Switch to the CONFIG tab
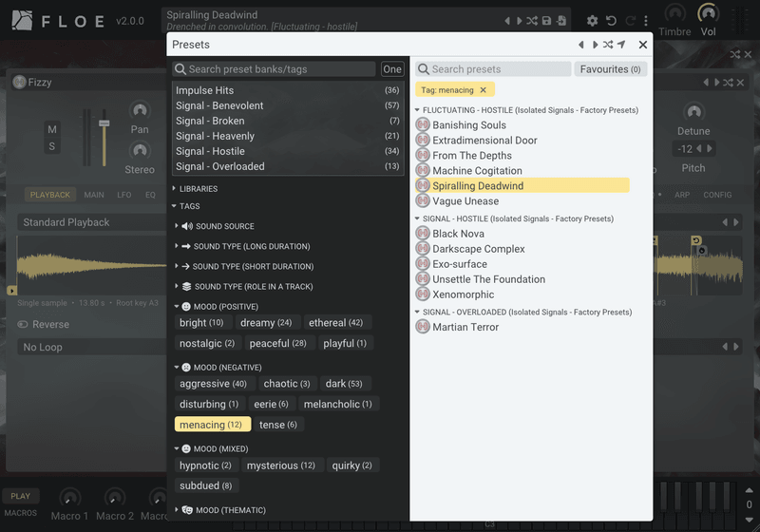 [717, 195]
